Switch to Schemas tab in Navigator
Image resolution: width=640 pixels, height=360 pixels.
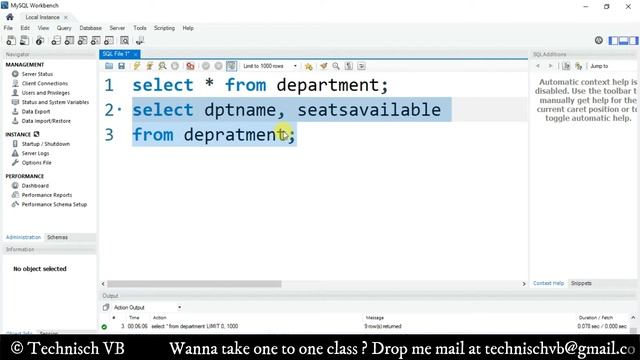pos(58,237)
